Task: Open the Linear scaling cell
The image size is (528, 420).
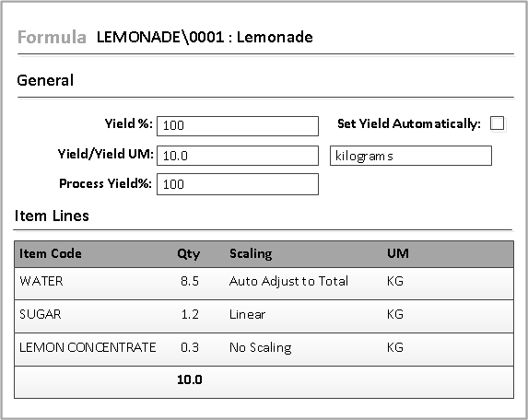Action: click(247, 314)
